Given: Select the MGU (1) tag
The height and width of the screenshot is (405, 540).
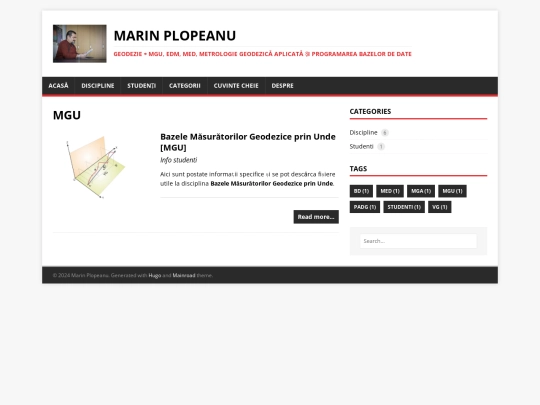Looking at the screenshot, I should pos(452,191).
